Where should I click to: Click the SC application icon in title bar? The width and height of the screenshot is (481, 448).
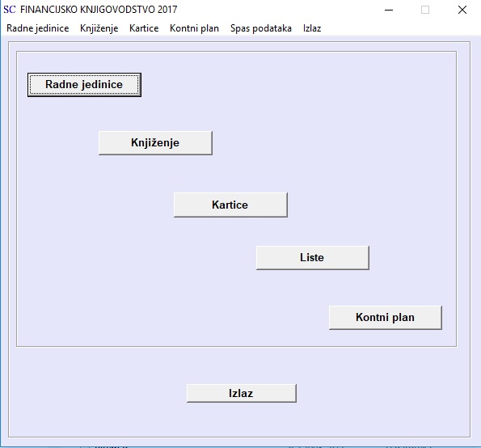coord(10,10)
